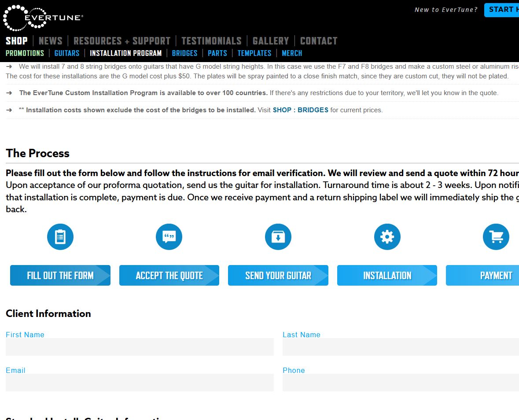Open the GALLERY menu item
The width and height of the screenshot is (519, 420).
click(x=271, y=41)
